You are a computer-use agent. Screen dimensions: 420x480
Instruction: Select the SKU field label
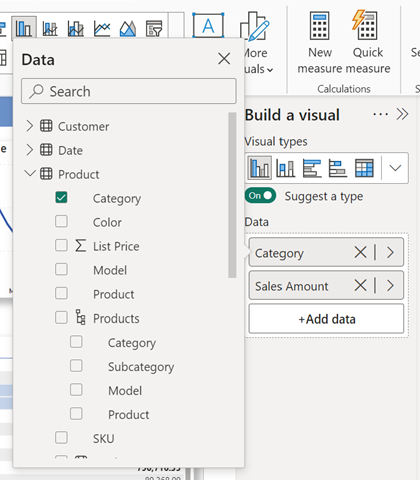pyautogui.click(x=104, y=438)
